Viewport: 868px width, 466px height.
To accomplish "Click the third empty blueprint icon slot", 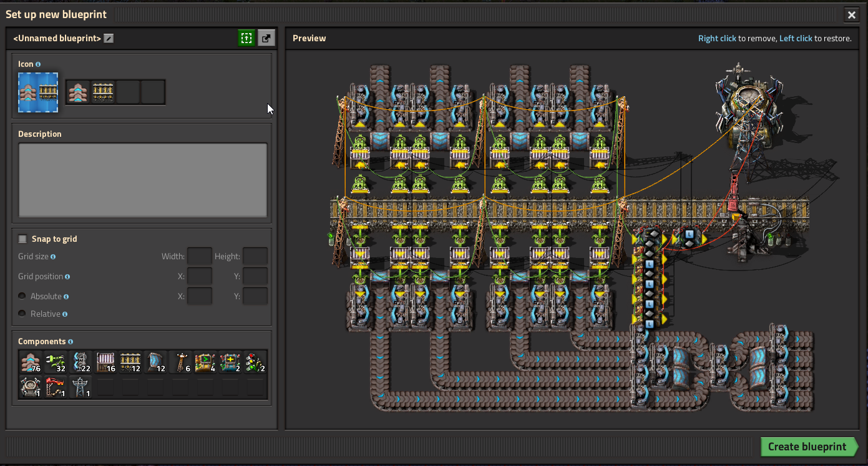I will [128, 92].
